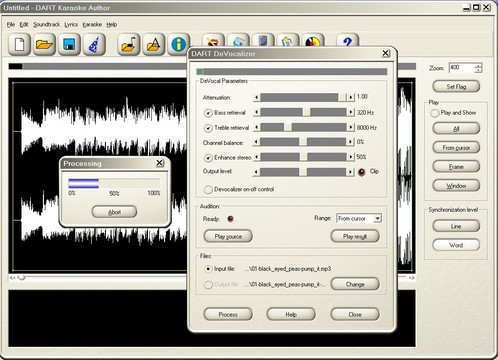498x360 pixels.
Task: Click into the Zoom value field
Action: coord(462,68)
